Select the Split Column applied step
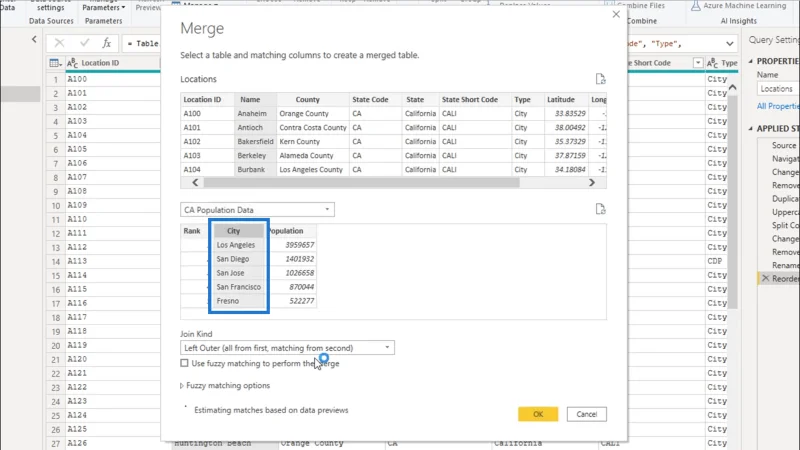 pos(785,225)
